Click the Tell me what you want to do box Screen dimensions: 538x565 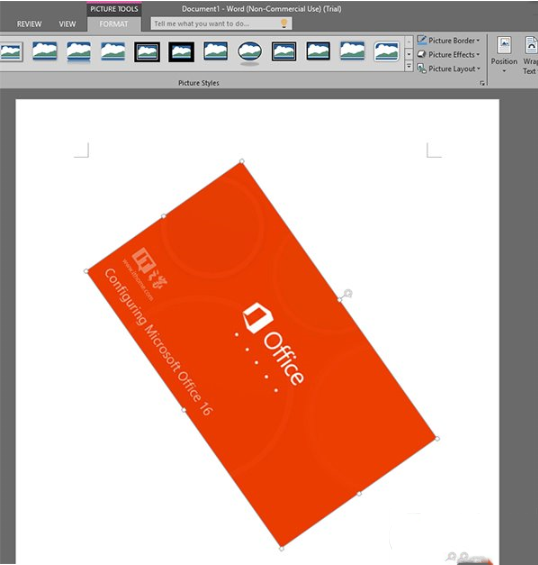click(x=221, y=24)
